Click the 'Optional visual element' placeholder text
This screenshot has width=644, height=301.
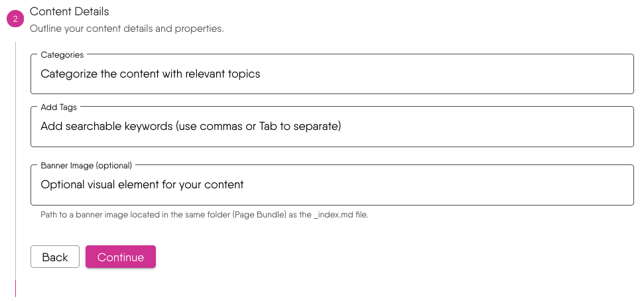pos(142,184)
